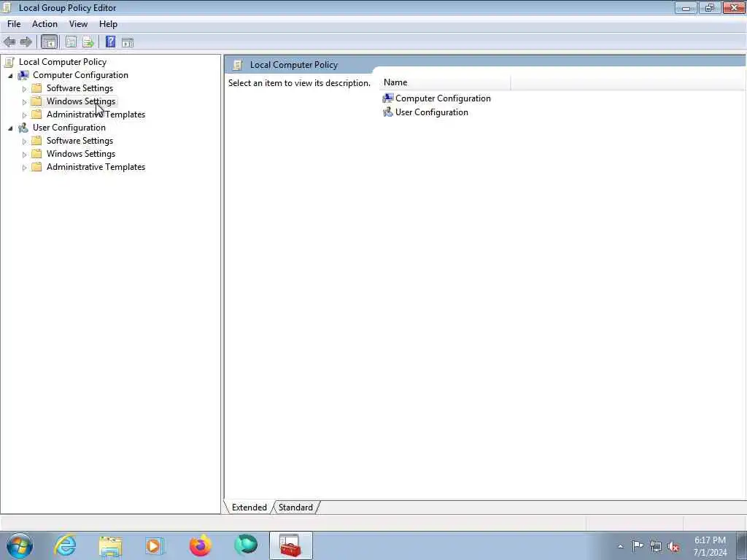Click the muted volume tray icon
Screen dimensions: 747x560
coord(673,547)
